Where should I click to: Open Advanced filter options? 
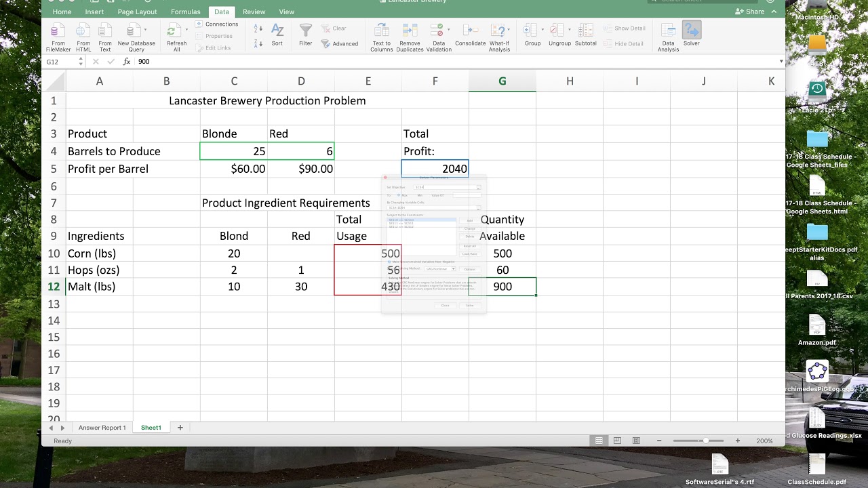pos(340,43)
